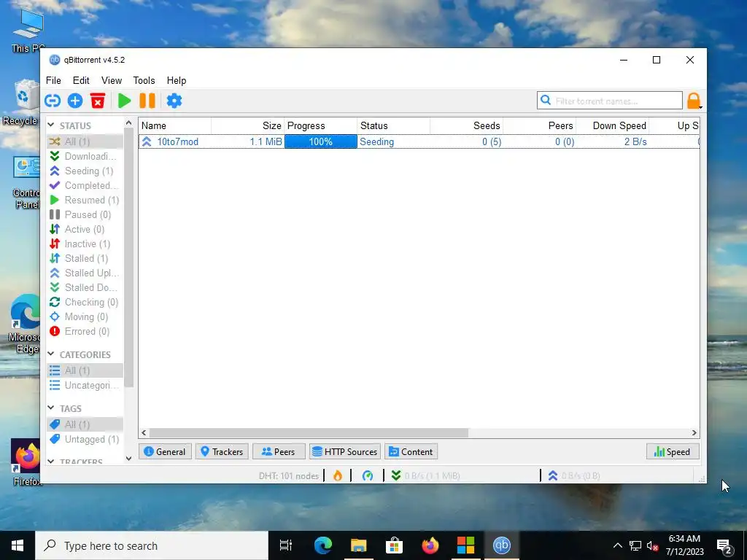
Task: Open the File menu
Action: point(53,80)
